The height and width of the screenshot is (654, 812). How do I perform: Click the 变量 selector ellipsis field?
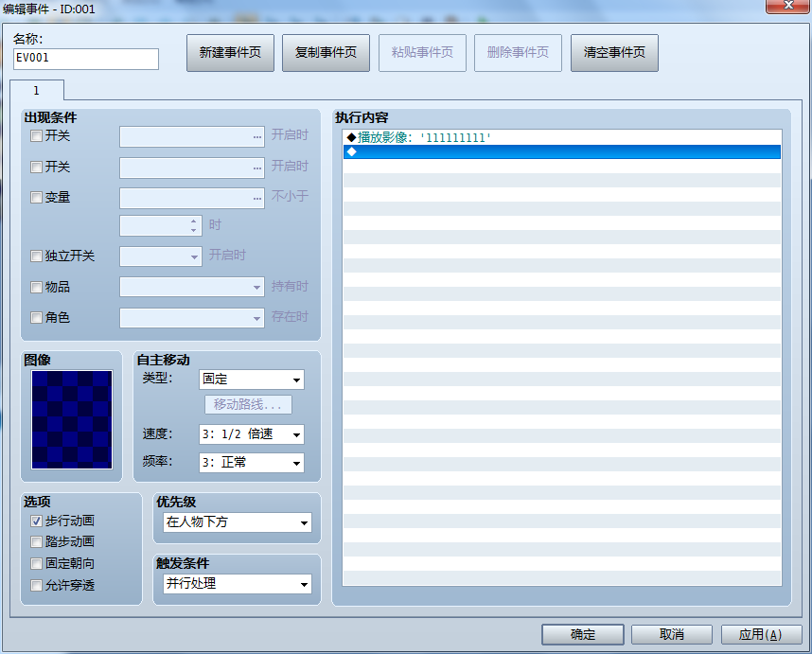(x=192, y=199)
